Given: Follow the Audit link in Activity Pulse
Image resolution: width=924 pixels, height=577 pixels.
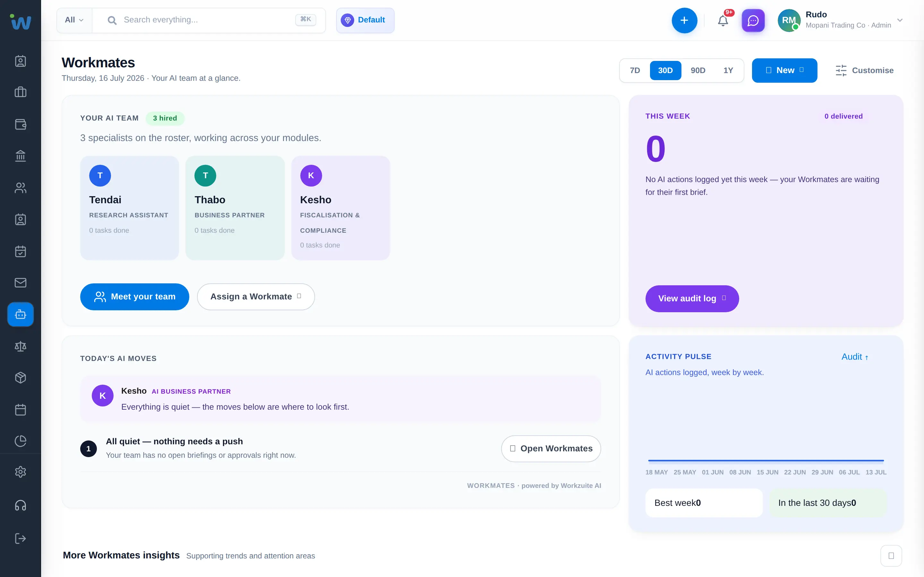Looking at the screenshot, I should pyautogui.click(x=855, y=357).
